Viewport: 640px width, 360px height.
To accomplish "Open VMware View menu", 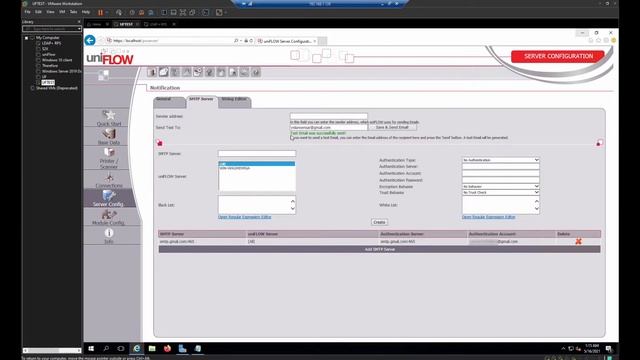I will point(50,12).
